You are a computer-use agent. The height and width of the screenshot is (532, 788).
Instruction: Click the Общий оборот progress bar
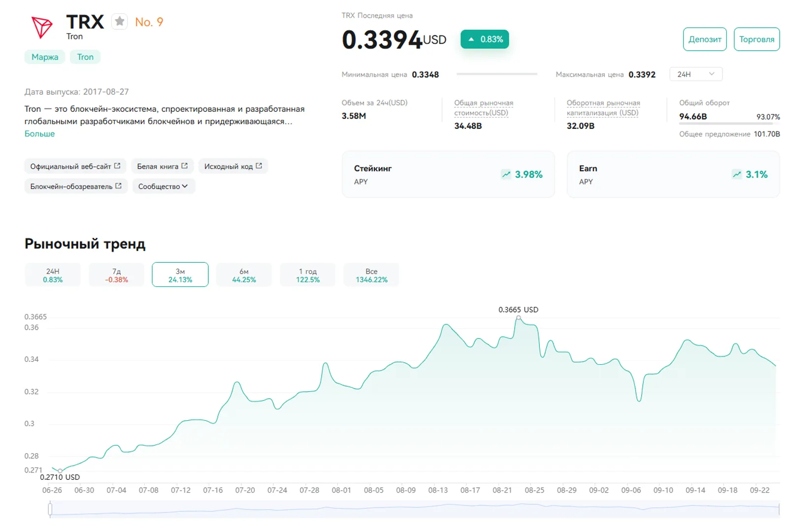point(729,123)
